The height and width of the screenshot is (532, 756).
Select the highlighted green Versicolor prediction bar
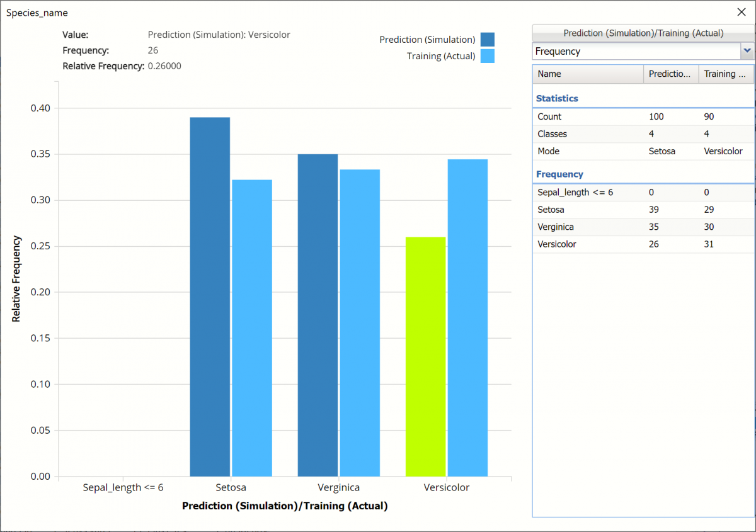(425, 356)
